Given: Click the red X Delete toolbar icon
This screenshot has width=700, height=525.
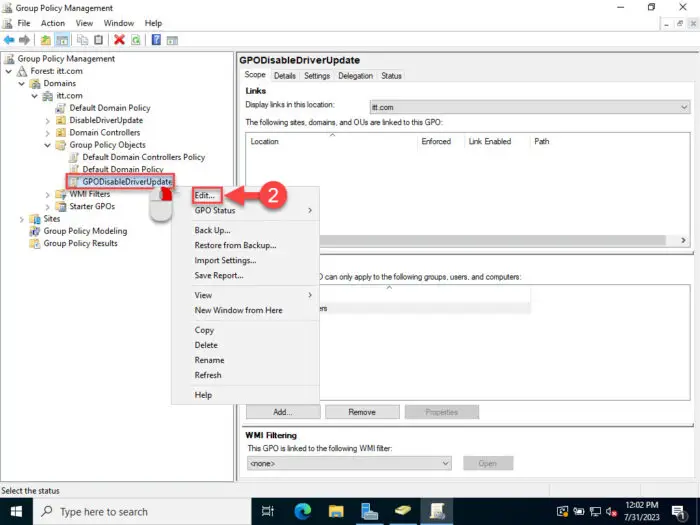Looking at the screenshot, I should tap(119, 40).
